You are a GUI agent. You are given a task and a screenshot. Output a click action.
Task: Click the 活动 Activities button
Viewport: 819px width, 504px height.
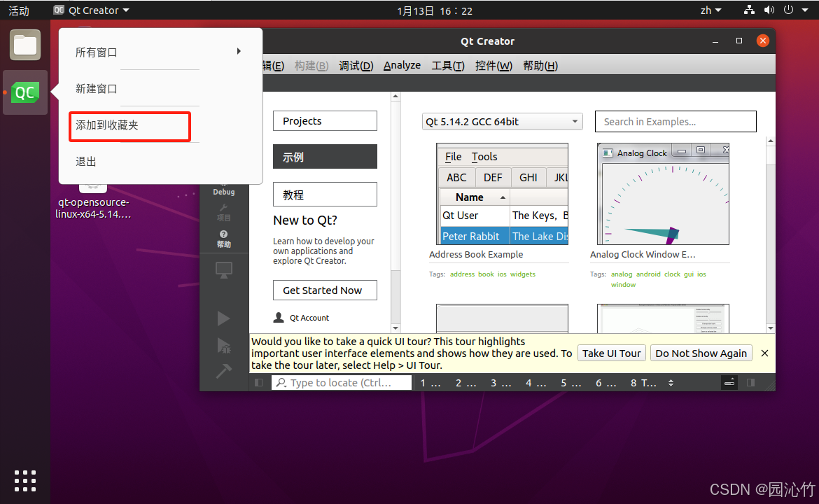pos(19,10)
